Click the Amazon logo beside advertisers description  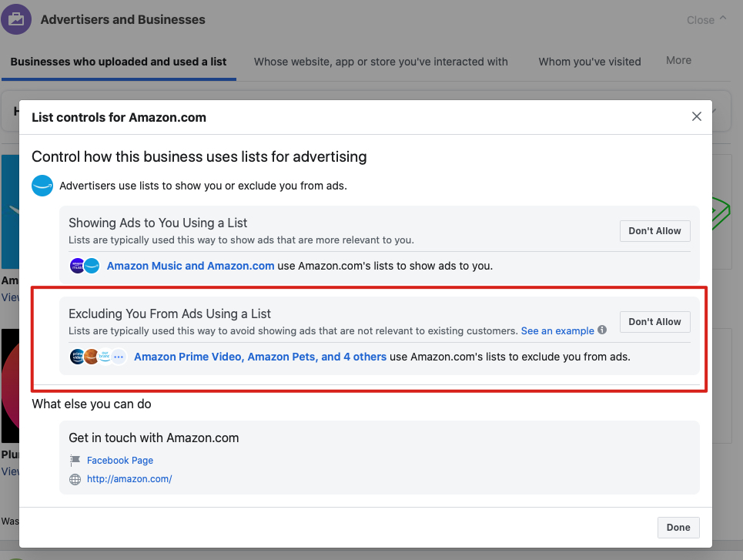point(42,186)
